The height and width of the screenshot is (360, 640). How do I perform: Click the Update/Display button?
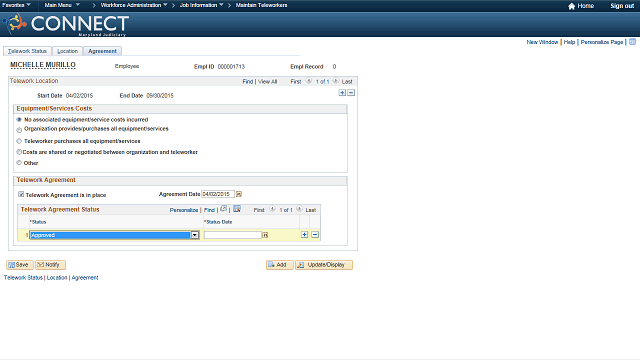click(x=324, y=265)
